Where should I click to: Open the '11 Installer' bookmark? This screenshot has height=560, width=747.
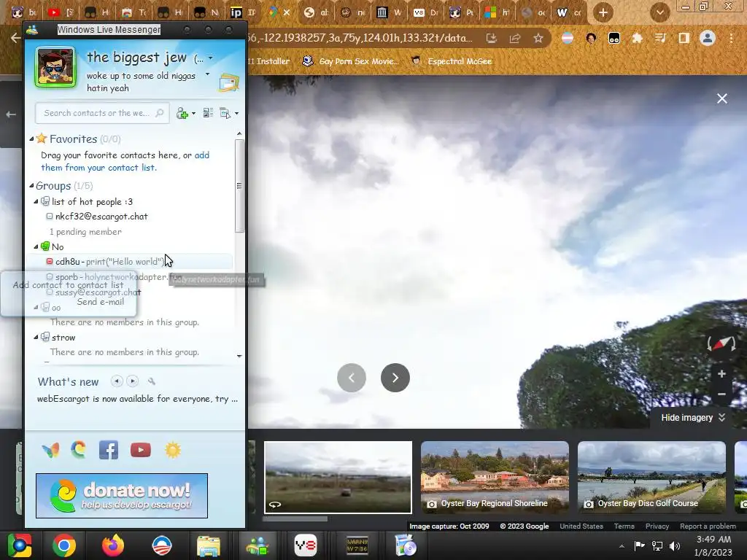tap(268, 61)
